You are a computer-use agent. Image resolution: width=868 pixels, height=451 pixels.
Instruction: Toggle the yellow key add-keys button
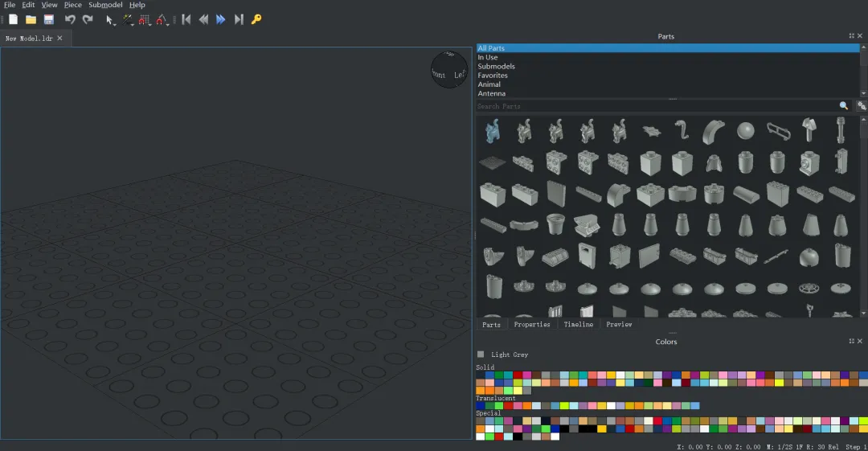[256, 19]
